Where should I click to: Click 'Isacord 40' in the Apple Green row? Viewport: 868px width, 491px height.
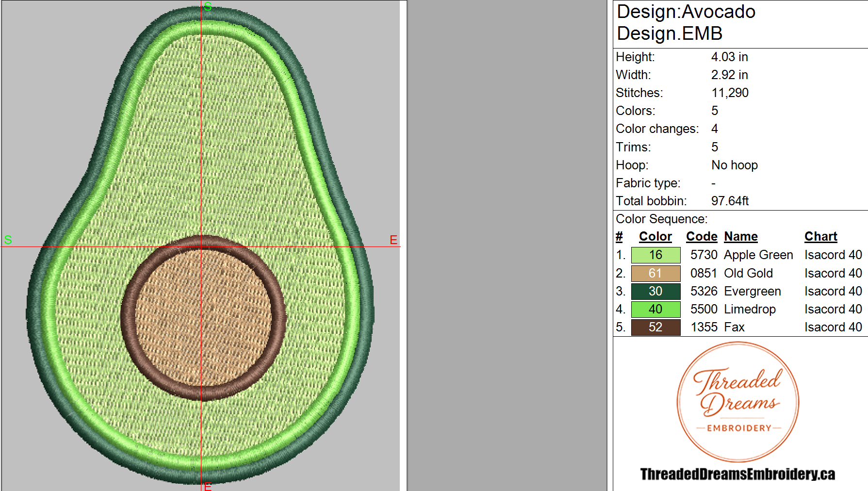[833, 255]
